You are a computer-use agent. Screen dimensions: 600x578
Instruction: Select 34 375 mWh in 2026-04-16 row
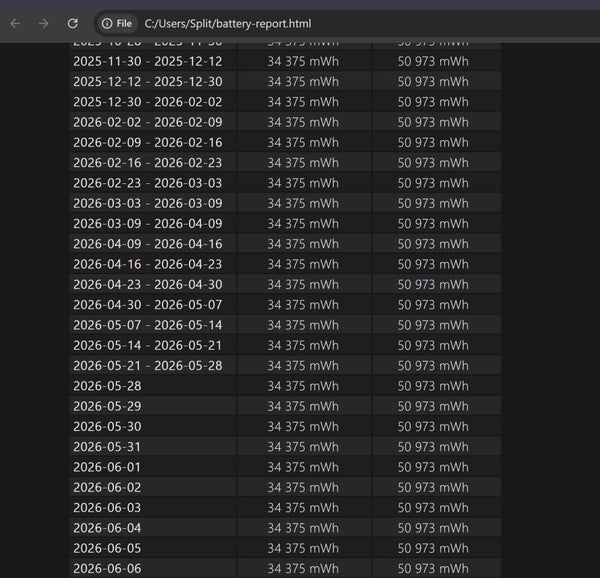pos(303,264)
